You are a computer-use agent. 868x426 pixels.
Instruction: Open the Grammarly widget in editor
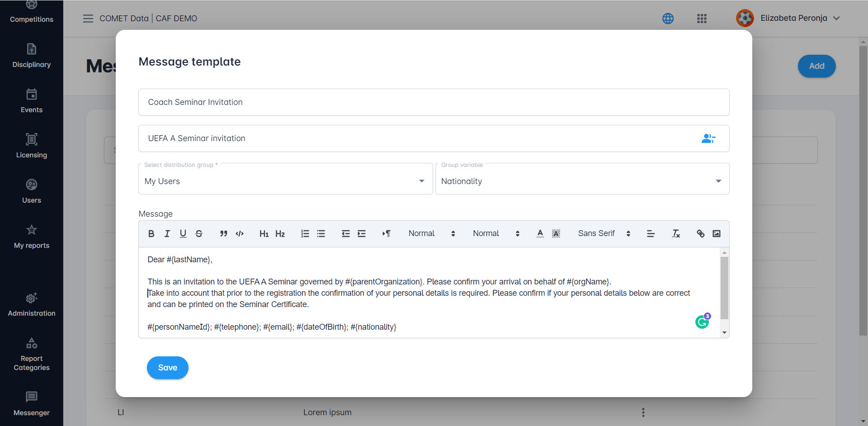(702, 322)
